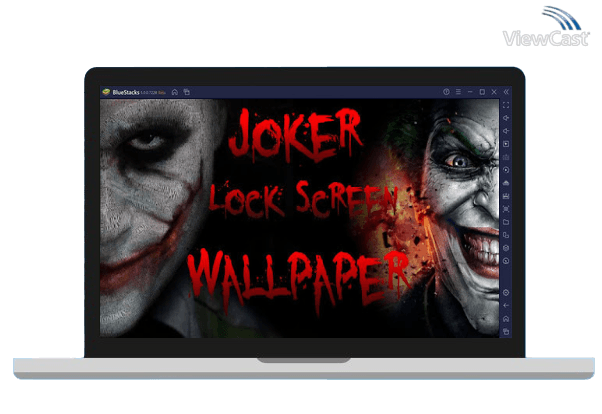This screenshot has height=414, width=602.
Task: Increase volume using sidebar speaker icon
Action: (x=506, y=118)
